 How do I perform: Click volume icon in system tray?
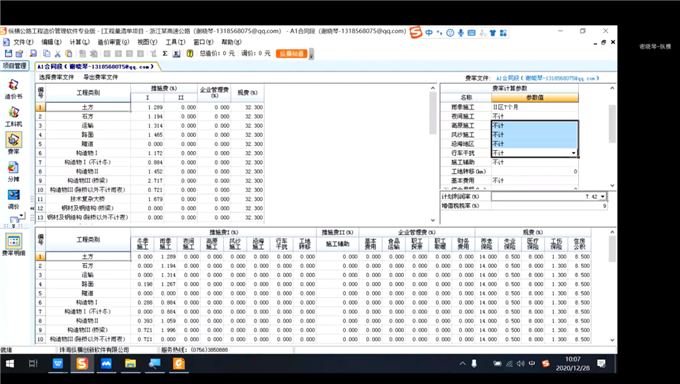coord(520,364)
